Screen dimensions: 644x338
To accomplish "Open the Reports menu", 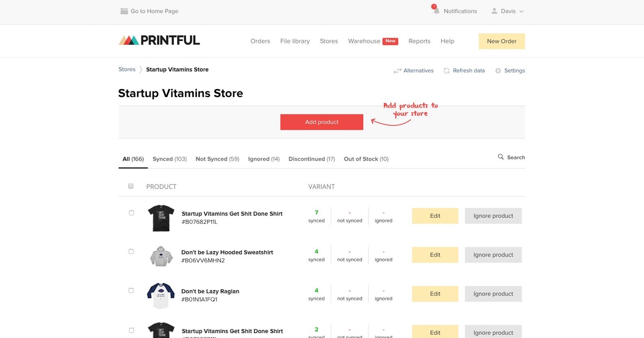I will click(x=419, y=41).
